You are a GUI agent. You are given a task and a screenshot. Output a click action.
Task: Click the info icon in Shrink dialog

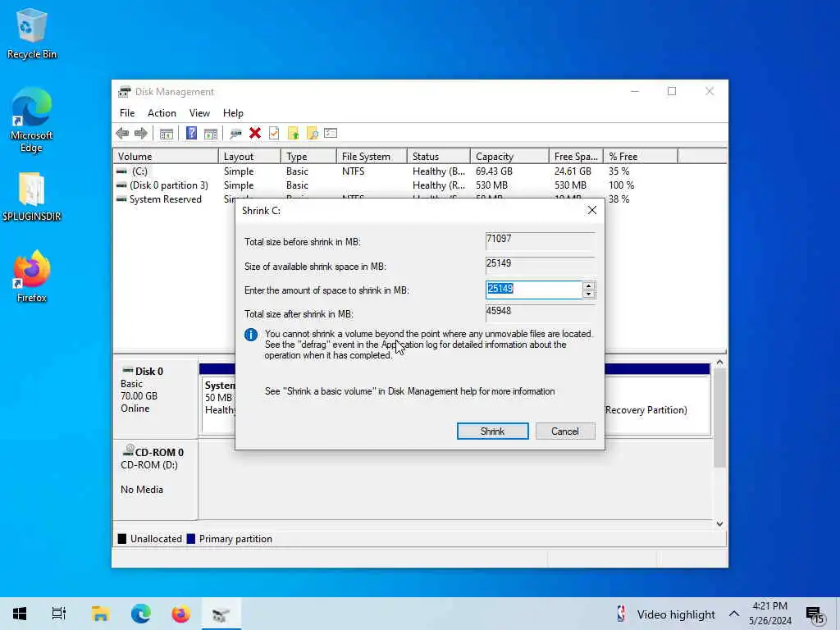(251, 335)
